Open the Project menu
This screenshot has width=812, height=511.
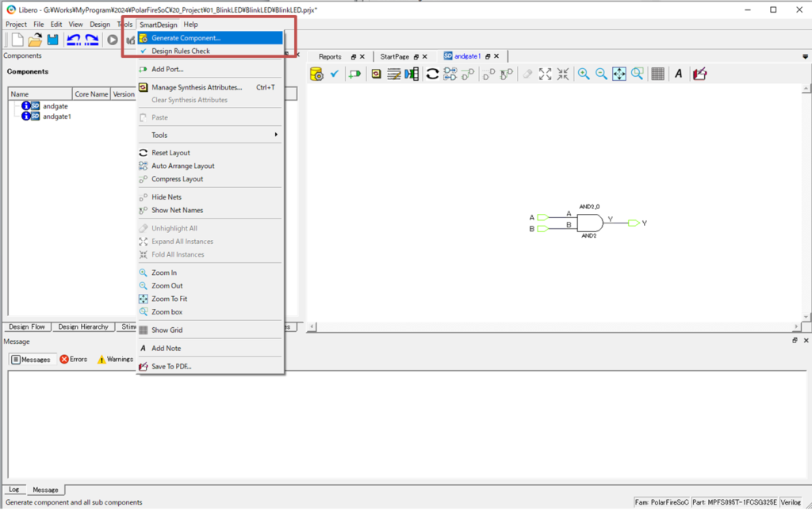[16, 25]
